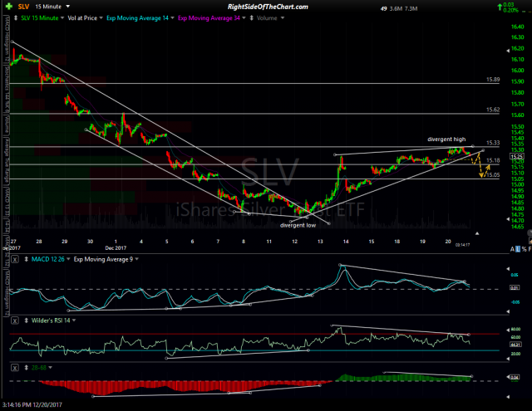Click the axis arrow at the 28-68 panel bottom
This screenshot has height=411, width=532.
point(508,396)
